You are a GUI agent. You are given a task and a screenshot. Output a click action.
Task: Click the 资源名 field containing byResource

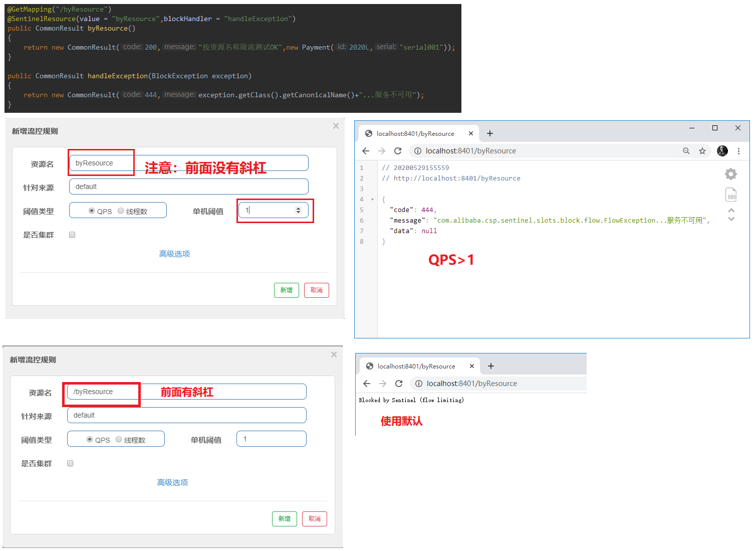click(188, 163)
